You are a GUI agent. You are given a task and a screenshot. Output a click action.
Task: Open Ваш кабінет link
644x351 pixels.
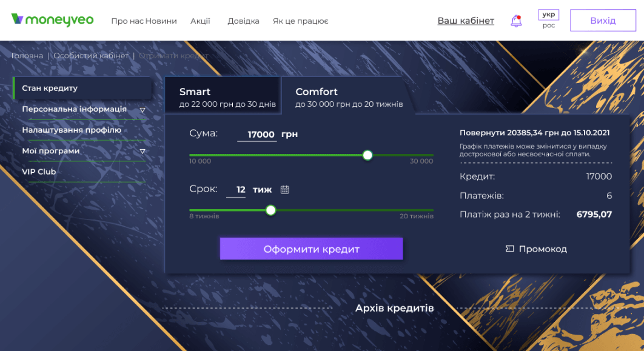(466, 21)
